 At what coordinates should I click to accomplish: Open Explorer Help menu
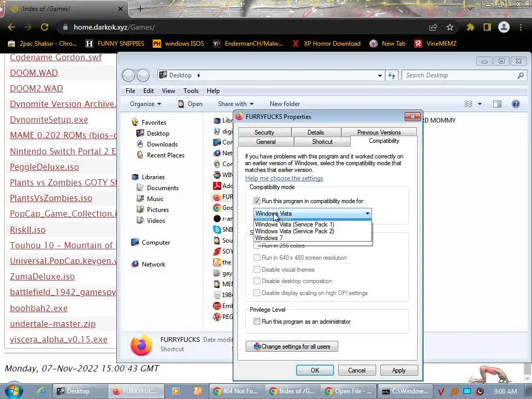(213, 91)
